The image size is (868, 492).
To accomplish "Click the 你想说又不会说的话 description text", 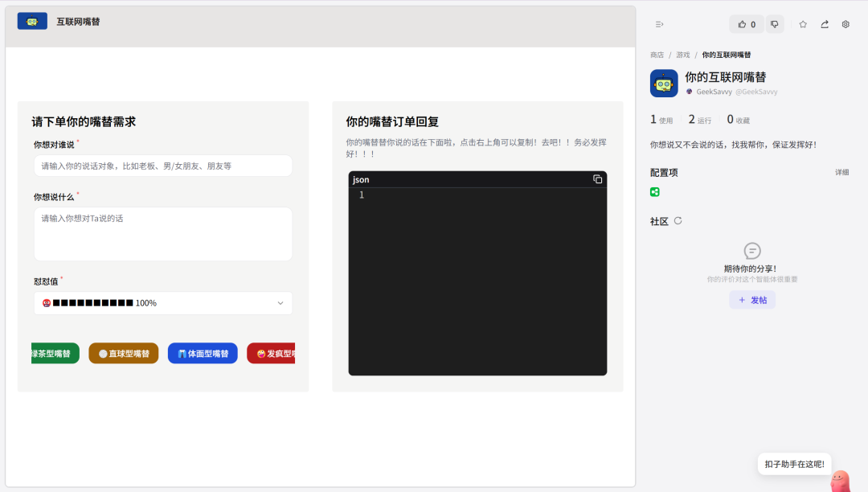I will [x=734, y=145].
